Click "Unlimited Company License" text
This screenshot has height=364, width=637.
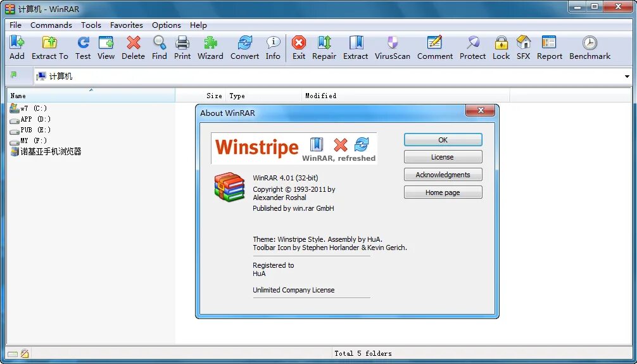coord(294,290)
